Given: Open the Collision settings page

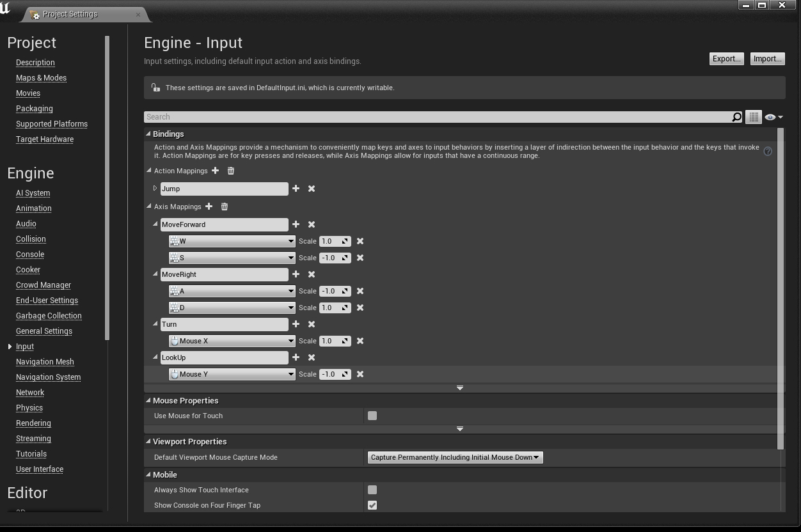Looking at the screenshot, I should tap(31, 239).
